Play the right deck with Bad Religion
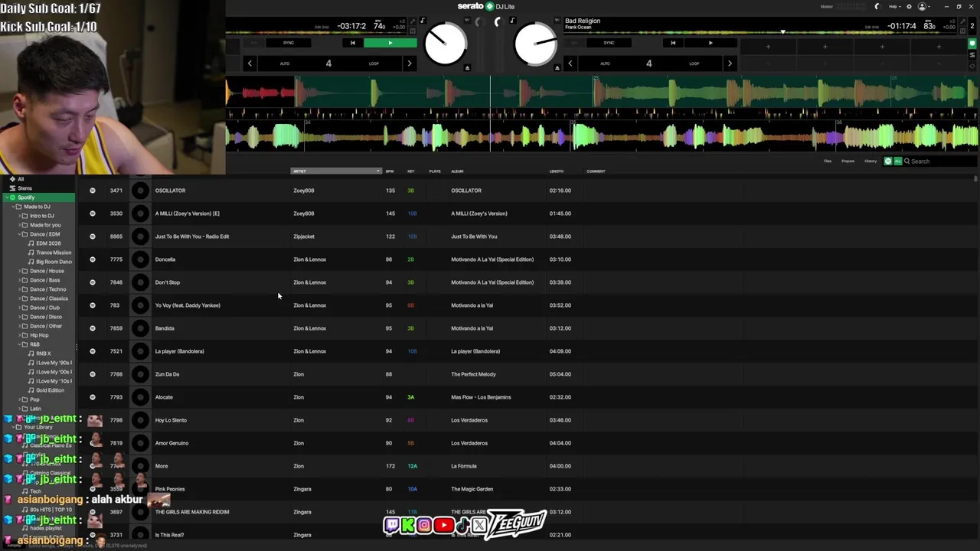Viewport: 980px width, 551px height. point(710,43)
